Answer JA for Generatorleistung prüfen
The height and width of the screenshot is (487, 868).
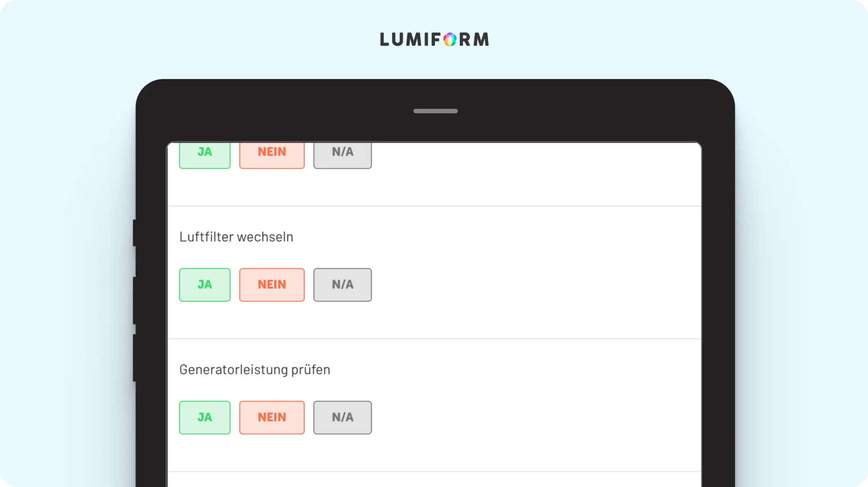tap(205, 417)
